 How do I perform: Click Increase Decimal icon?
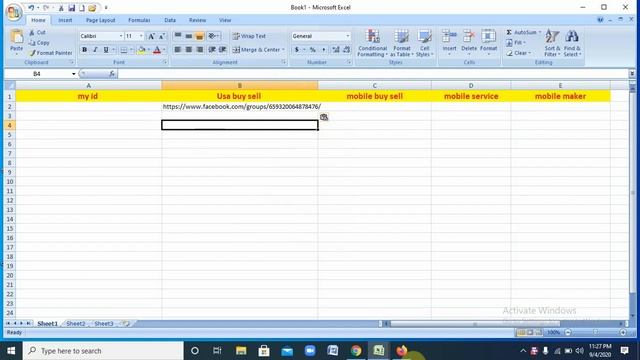coord(336,50)
